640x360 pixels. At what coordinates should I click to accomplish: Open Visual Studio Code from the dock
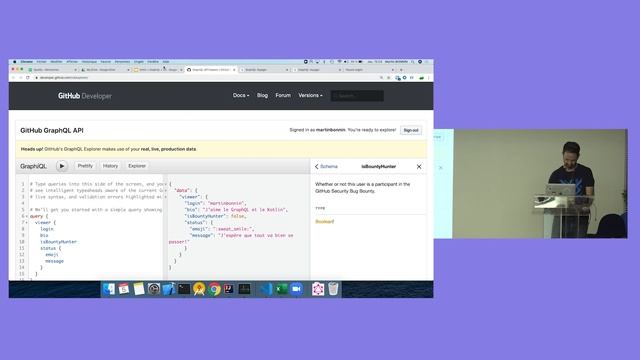point(266,289)
